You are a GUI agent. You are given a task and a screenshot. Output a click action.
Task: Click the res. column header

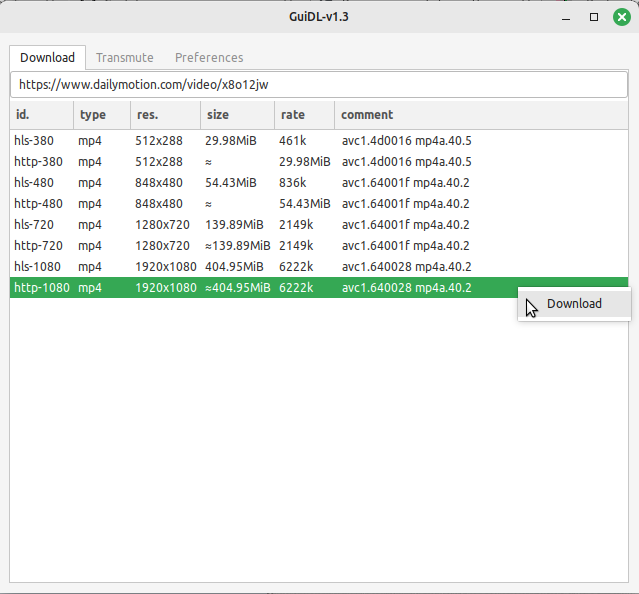click(165, 115)
